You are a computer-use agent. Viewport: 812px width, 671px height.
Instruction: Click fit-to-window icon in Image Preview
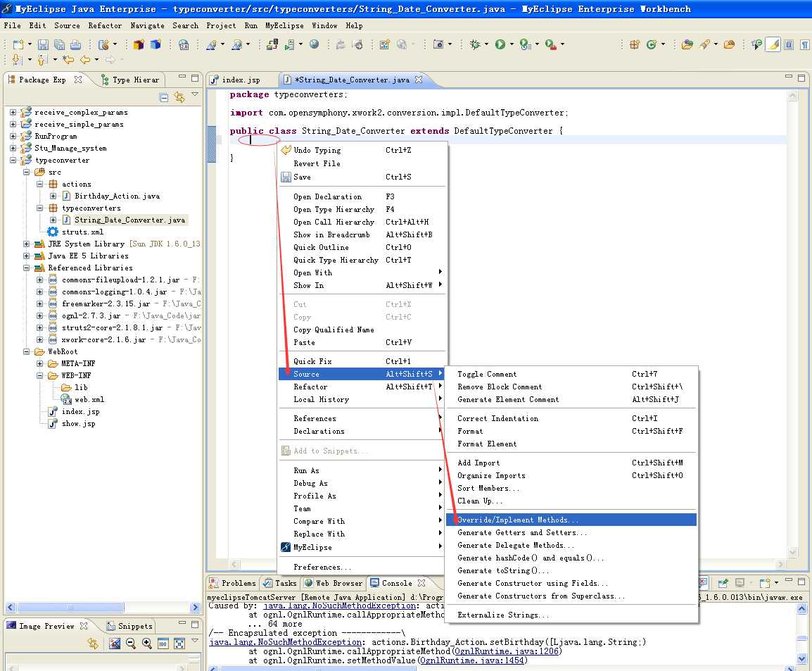pyautogui.click(x=179, y=643)
